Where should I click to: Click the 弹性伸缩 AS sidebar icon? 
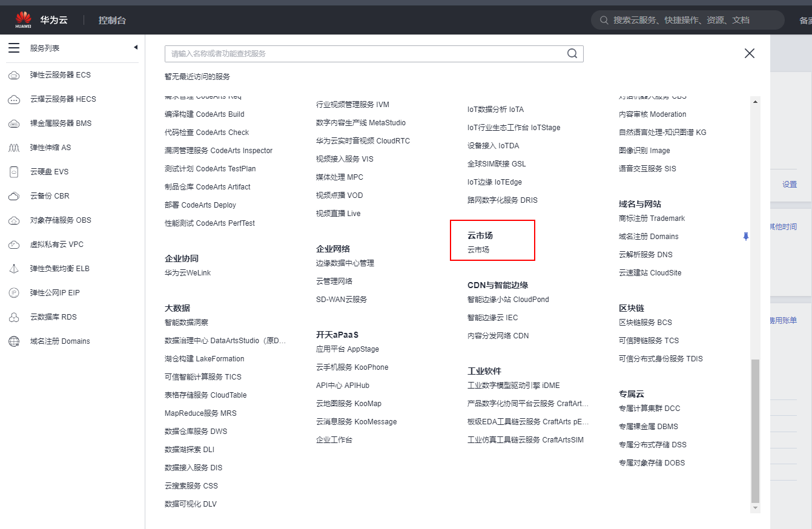pyautogui.click(x=14, y=148)
